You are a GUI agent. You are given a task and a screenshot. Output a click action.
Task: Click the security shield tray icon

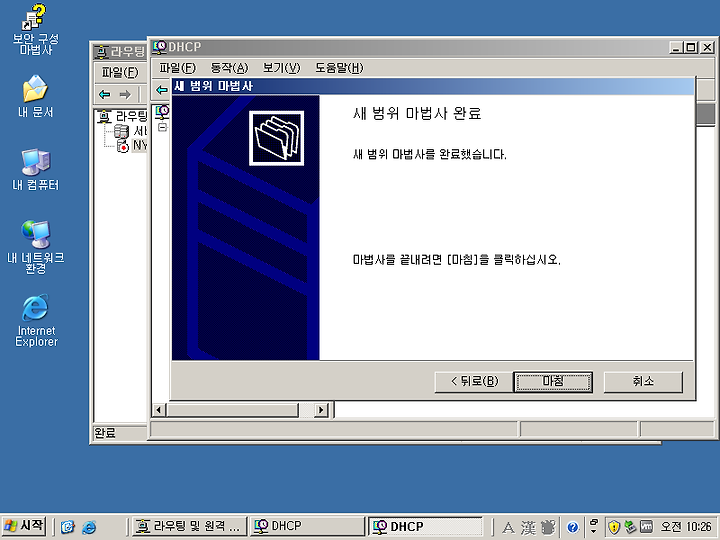point(614,527)
